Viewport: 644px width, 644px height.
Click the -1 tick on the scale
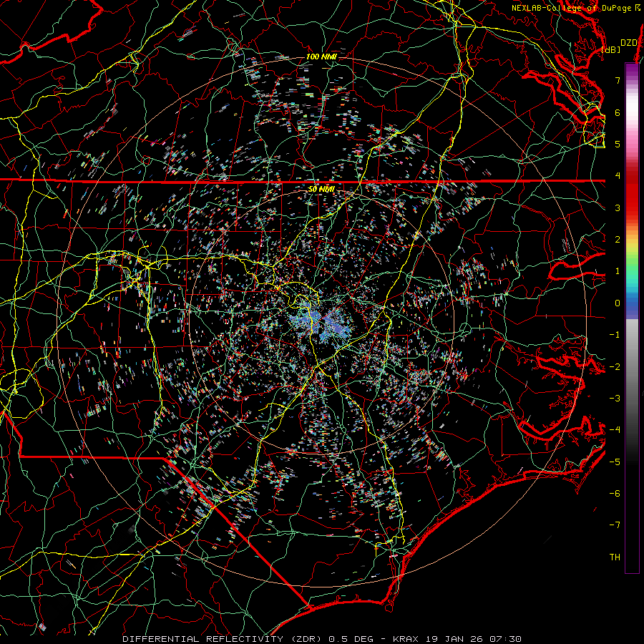point(615,335)
